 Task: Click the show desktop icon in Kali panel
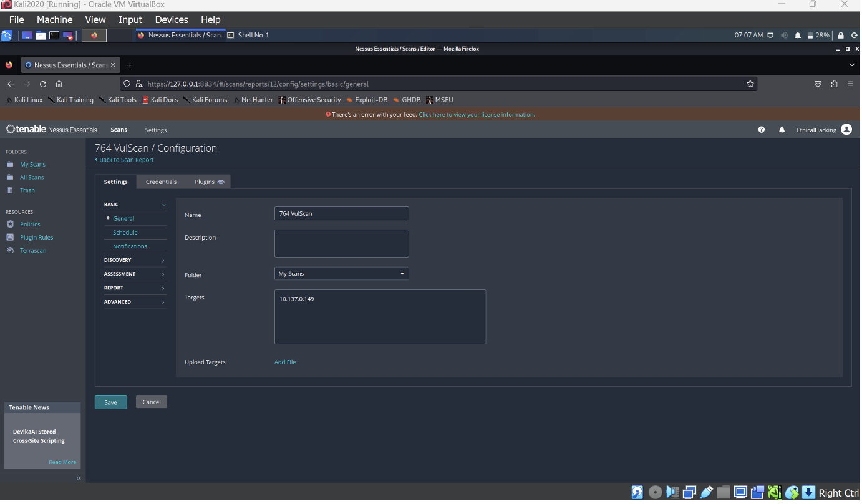(x=27, y=36)
